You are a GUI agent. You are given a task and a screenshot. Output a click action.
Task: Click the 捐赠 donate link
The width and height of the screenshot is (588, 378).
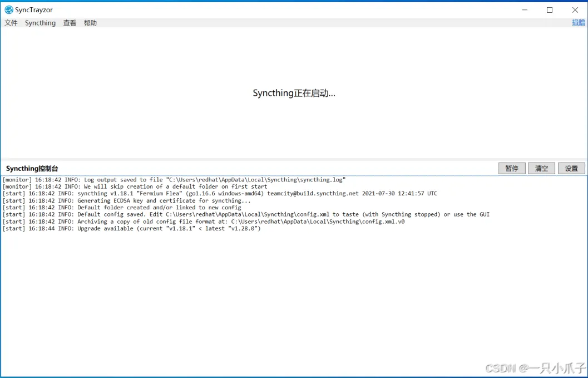point(578,22)
